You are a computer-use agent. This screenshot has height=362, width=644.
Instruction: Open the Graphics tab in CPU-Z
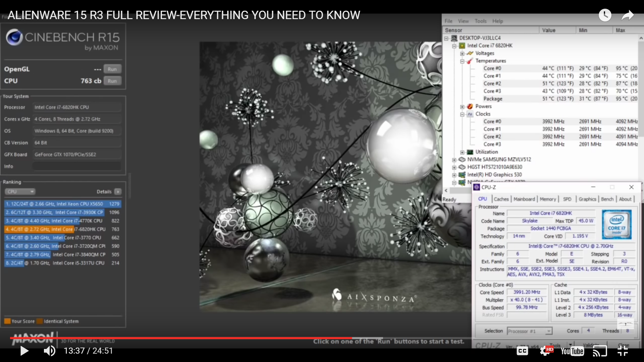coord(587,199)
